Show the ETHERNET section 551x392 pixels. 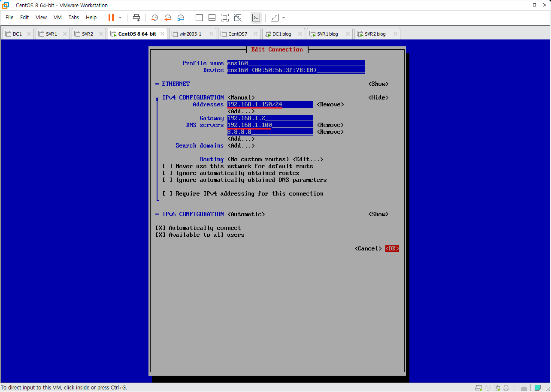378,84
